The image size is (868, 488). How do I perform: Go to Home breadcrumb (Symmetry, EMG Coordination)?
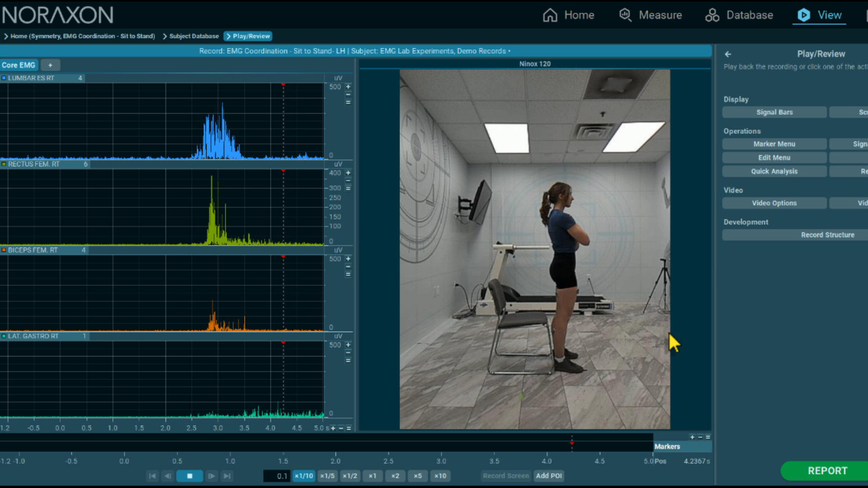point(80,36)
